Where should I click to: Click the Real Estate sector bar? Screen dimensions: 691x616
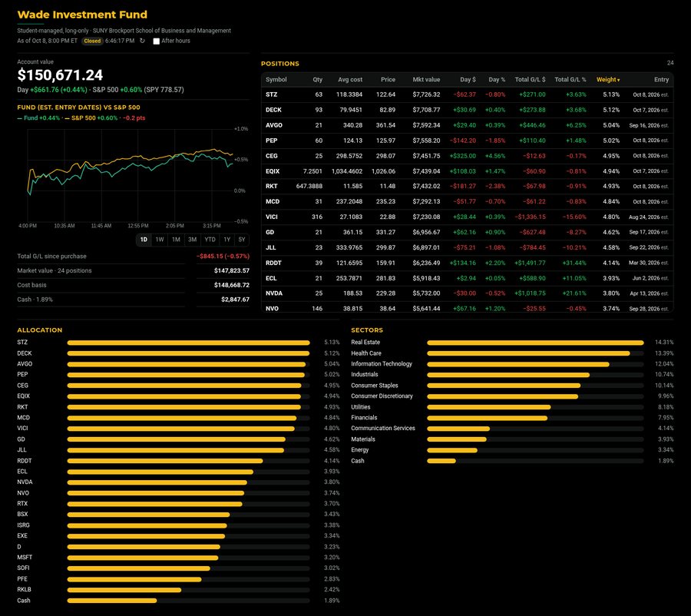(x=535, y=343)
